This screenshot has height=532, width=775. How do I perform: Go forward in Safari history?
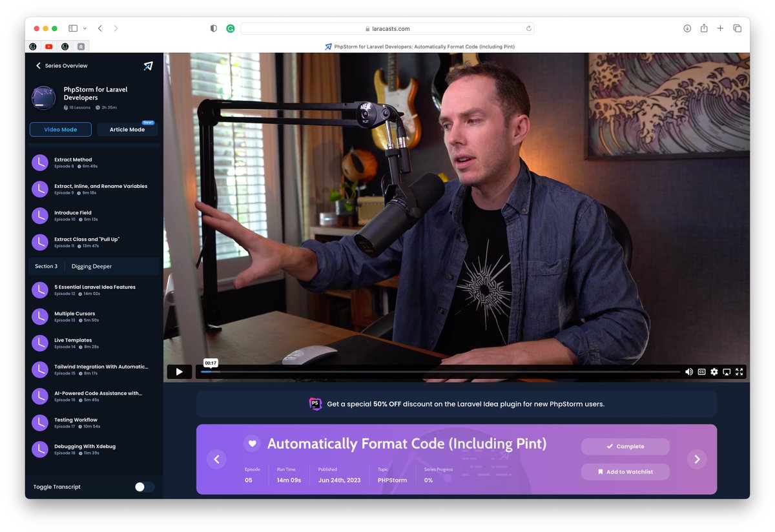(x=116, y=28)
